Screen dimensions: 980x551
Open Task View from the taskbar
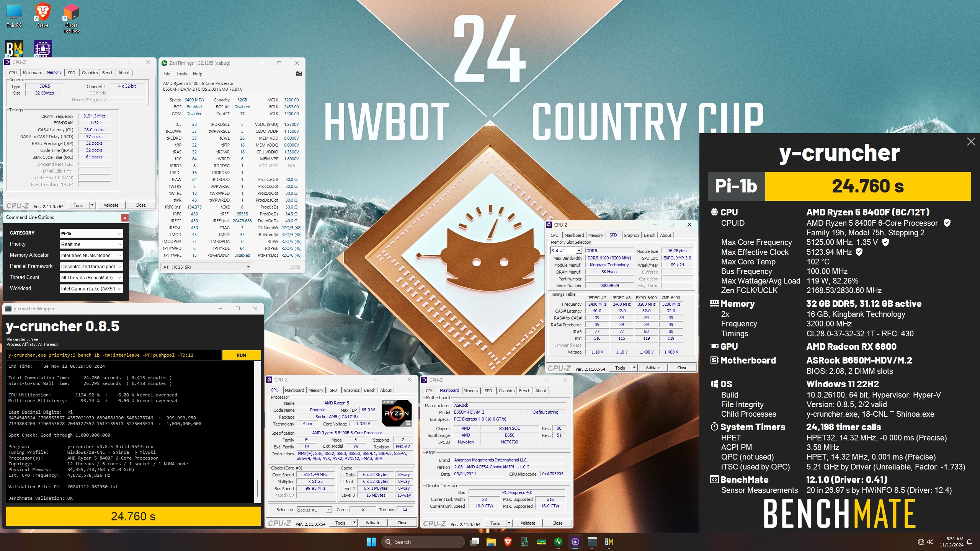click(475, 542)
